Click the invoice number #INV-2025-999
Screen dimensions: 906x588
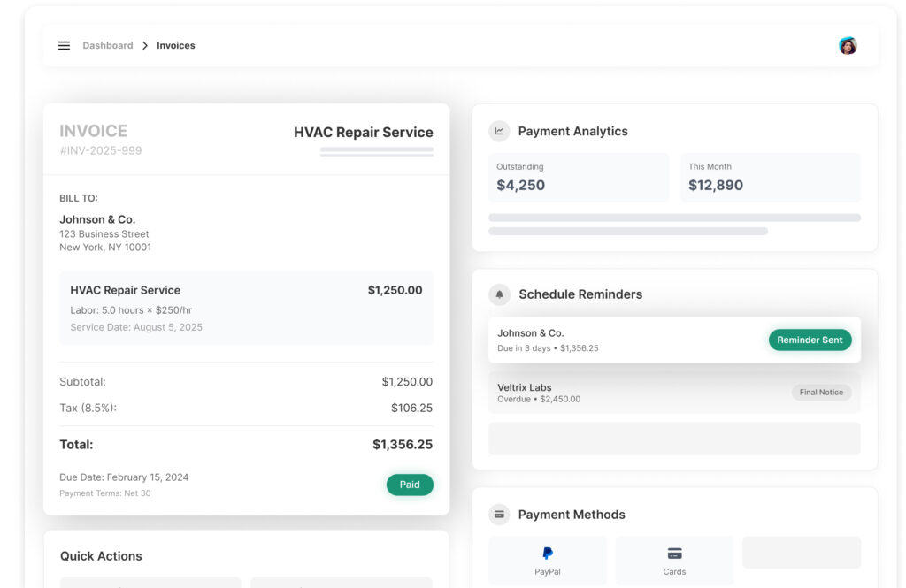pyautogui.click(x=101, y=150)
